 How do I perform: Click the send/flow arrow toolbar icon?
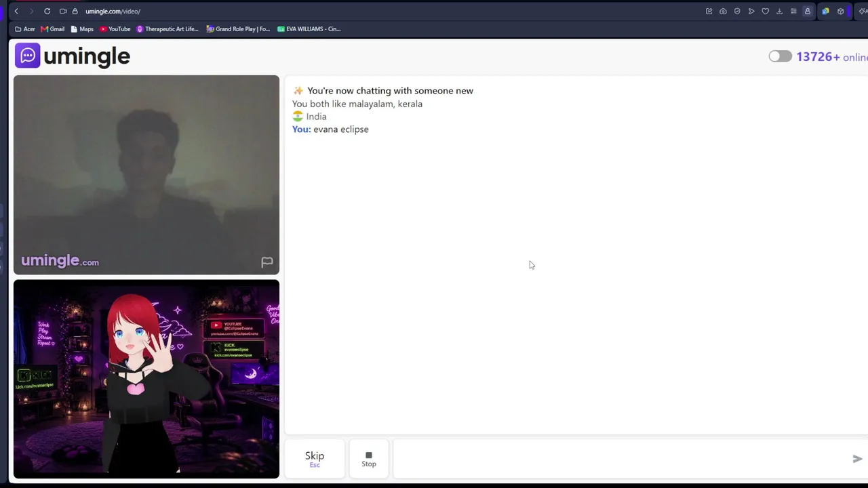click(751, 11)
